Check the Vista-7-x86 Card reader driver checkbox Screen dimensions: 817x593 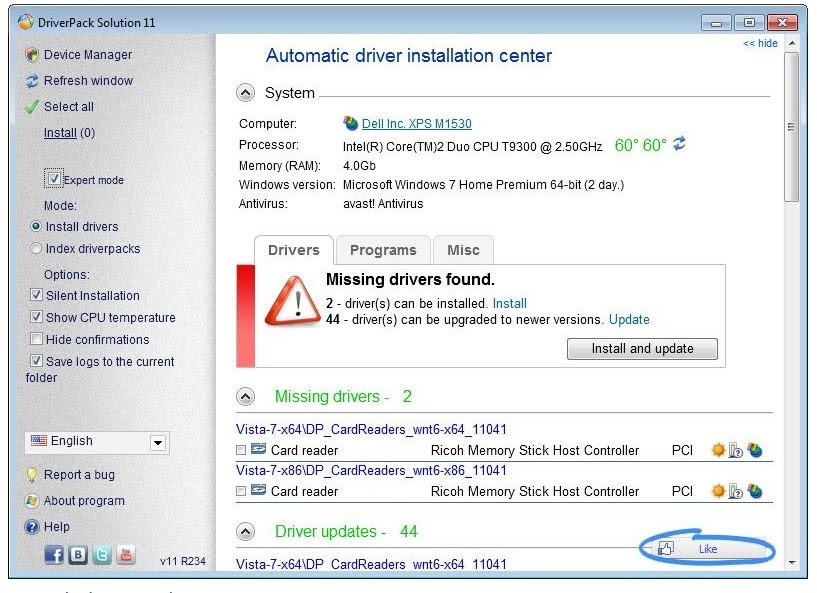[241, 491]
